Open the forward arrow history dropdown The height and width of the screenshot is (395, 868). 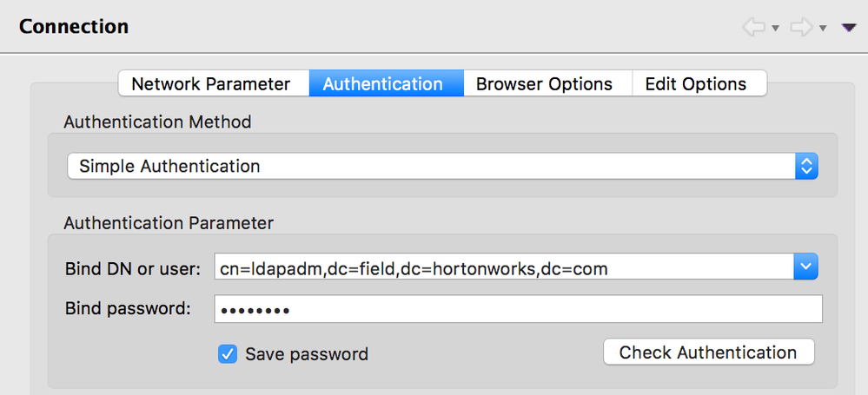(x=823, y=29)
